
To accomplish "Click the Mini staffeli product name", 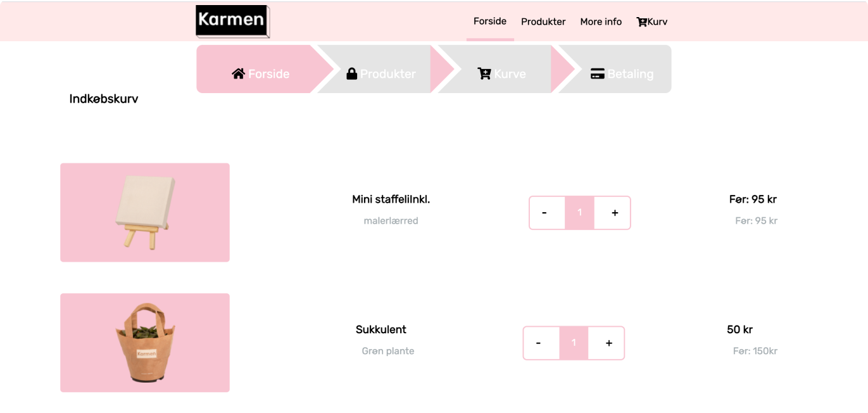I will point(391,200).
